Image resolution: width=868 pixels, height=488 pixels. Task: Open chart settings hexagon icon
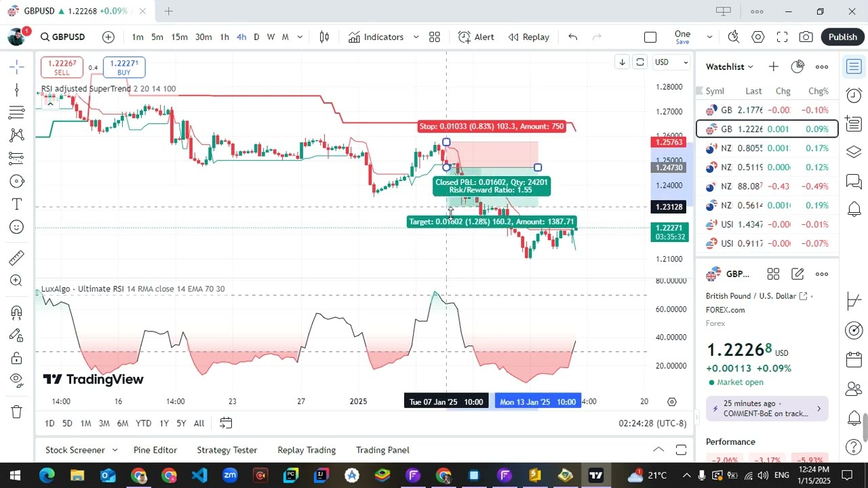758,37
